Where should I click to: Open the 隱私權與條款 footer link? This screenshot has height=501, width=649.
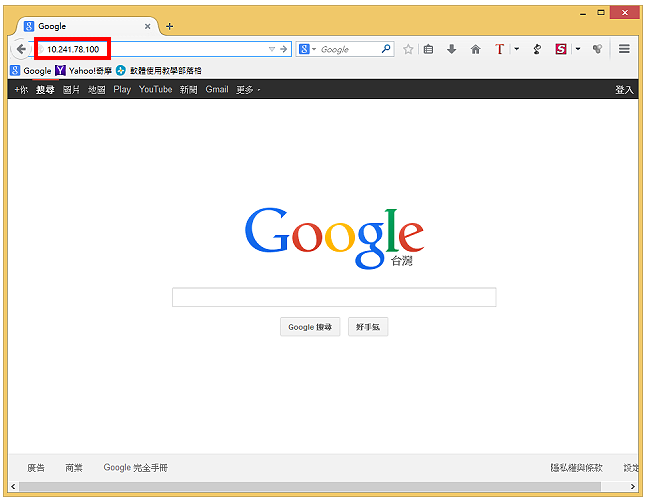coord(577,468)
